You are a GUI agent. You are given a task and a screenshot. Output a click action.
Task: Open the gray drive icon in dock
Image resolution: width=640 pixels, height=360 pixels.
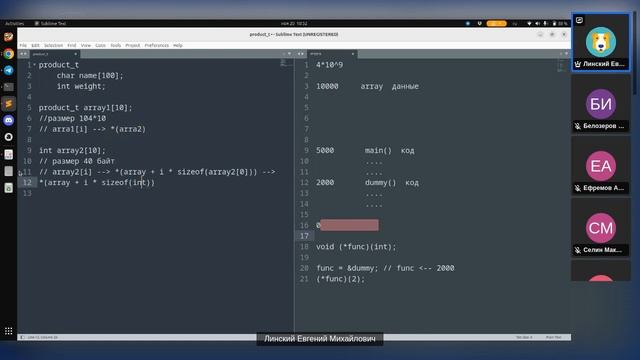9,171
